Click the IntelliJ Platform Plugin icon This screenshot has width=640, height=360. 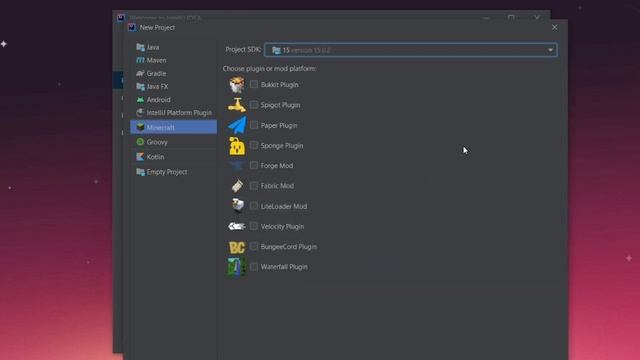coord(140,113)
